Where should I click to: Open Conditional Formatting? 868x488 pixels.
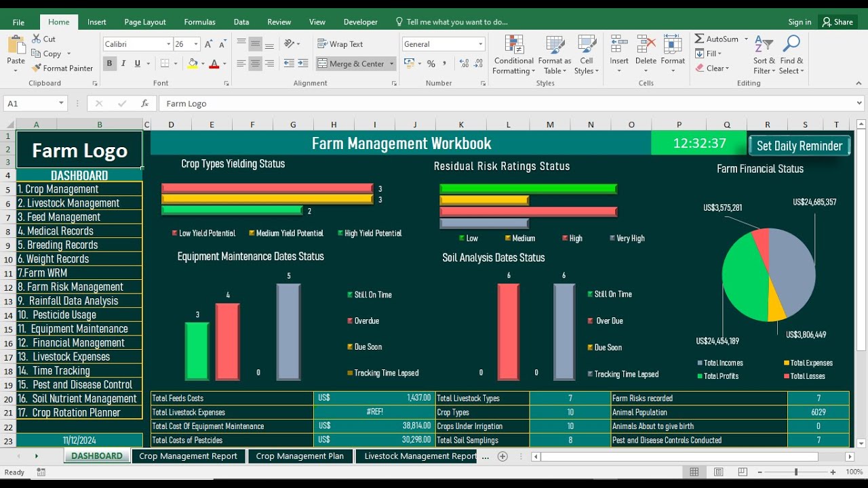(x=514, y=55)
